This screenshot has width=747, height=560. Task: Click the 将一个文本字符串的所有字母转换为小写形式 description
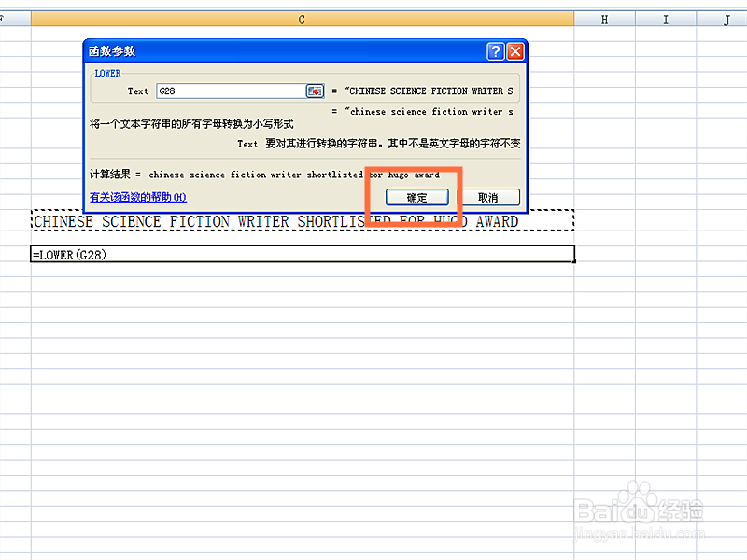click(191, 124)
